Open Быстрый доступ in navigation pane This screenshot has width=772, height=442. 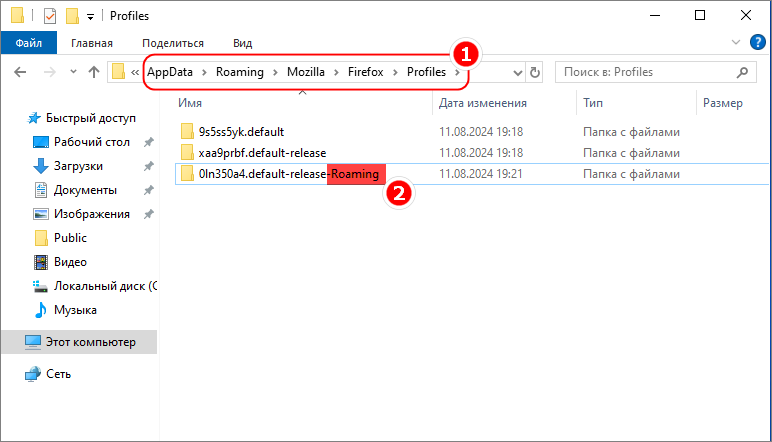coord(91,118)
